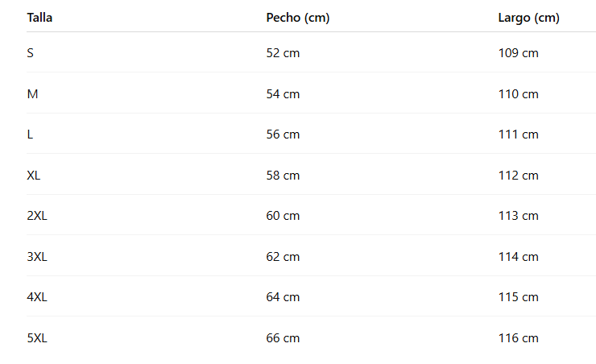Select the 4XL size cell
The image size is (596, 364).
(x=37, y=297)
